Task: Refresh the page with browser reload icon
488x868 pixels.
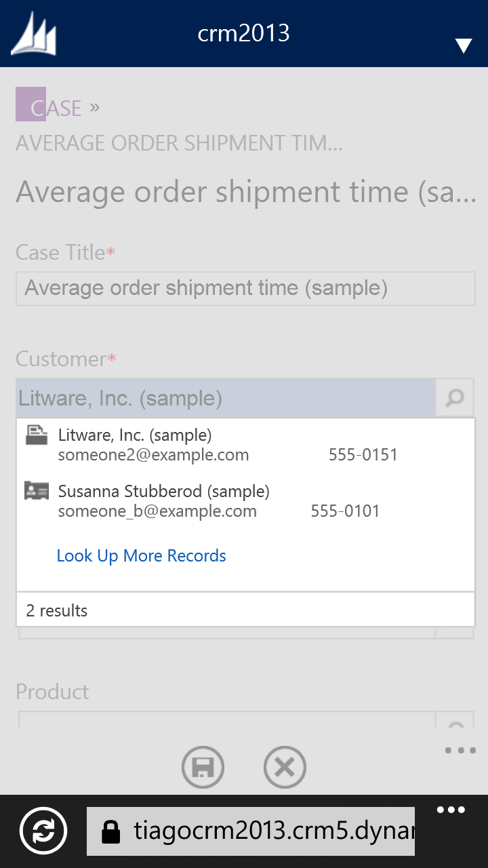Action: 43,831
